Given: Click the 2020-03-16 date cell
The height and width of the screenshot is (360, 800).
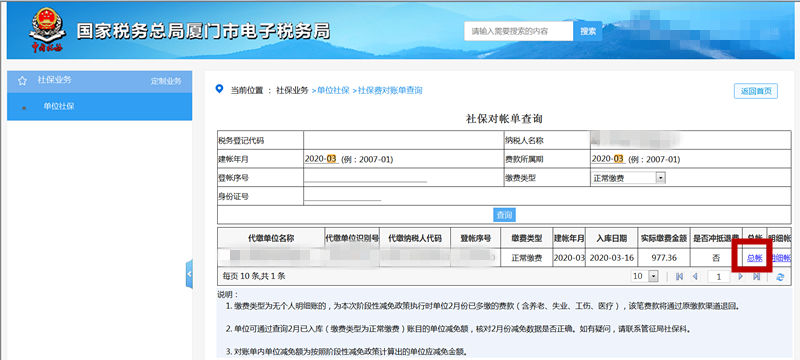Looking at the screenshot, I should click(x=612, y=258).
